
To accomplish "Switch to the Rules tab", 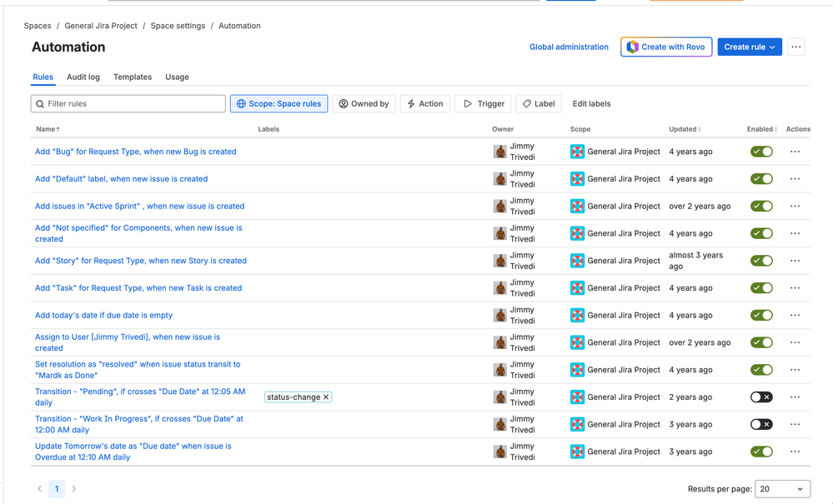I will pos(43,77).
